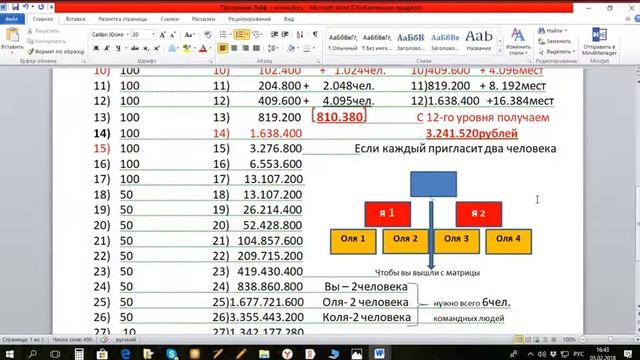Open the Calculator from the taskbar
Image resolution: width=640 pixels, height=360 pixels.
point(79,353)
